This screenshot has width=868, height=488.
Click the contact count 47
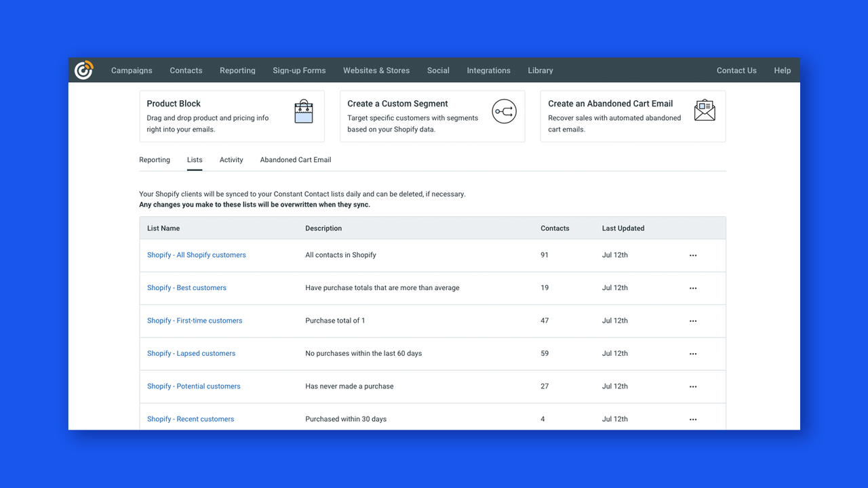[545, 321]
